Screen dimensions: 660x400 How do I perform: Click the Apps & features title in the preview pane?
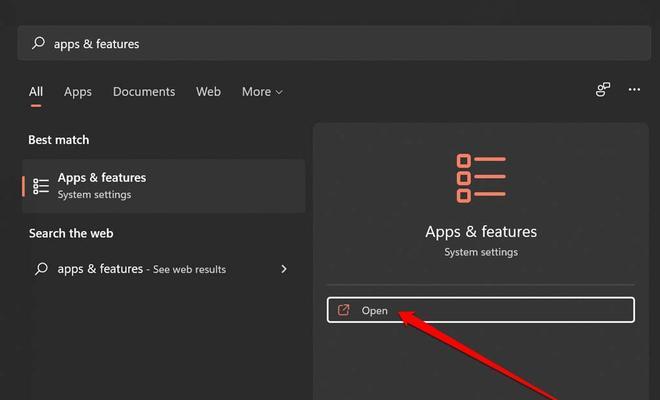coord(481,232)
